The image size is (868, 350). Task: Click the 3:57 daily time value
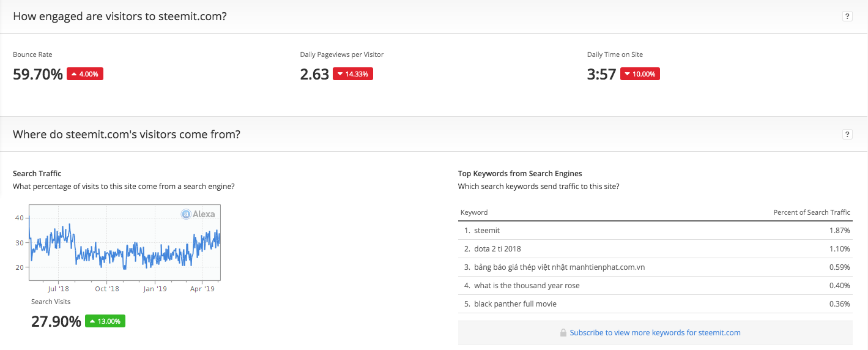click(601, 75)
